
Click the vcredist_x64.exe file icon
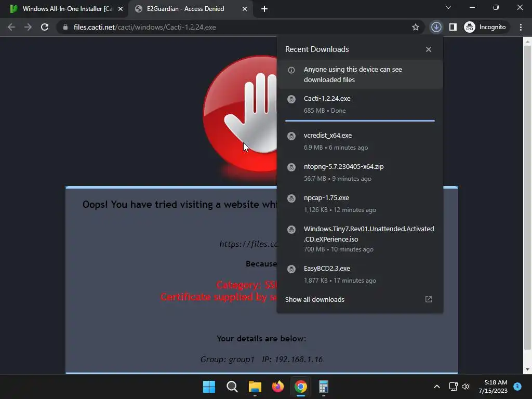click(x=291, y=136)
